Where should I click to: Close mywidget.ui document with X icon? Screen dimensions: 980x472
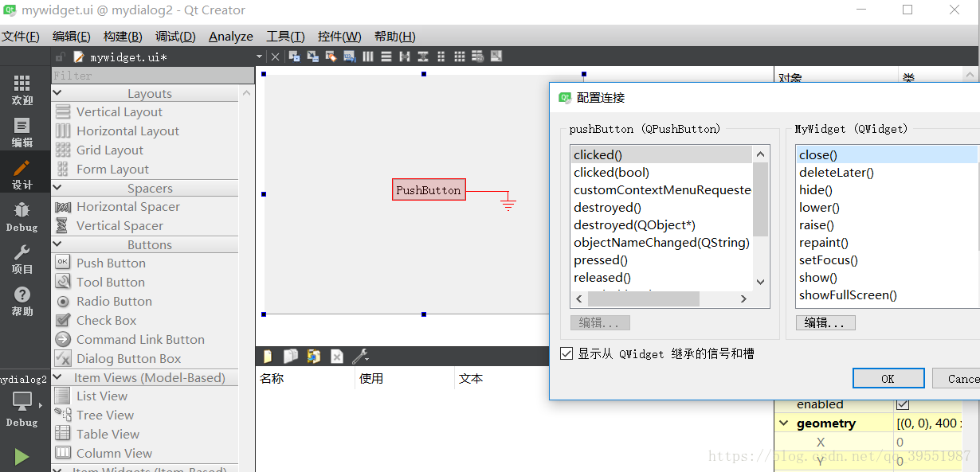pyautogui.click(x=276, y=57)
